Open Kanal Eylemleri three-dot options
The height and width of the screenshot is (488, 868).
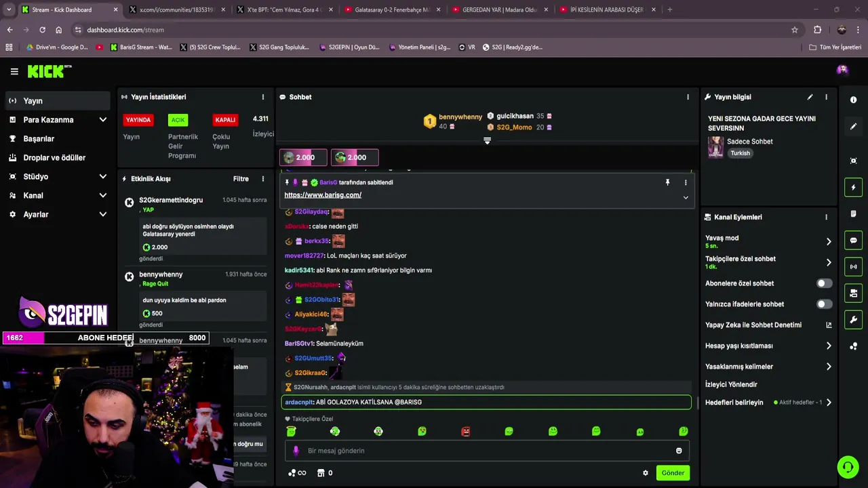click(826, 217)
